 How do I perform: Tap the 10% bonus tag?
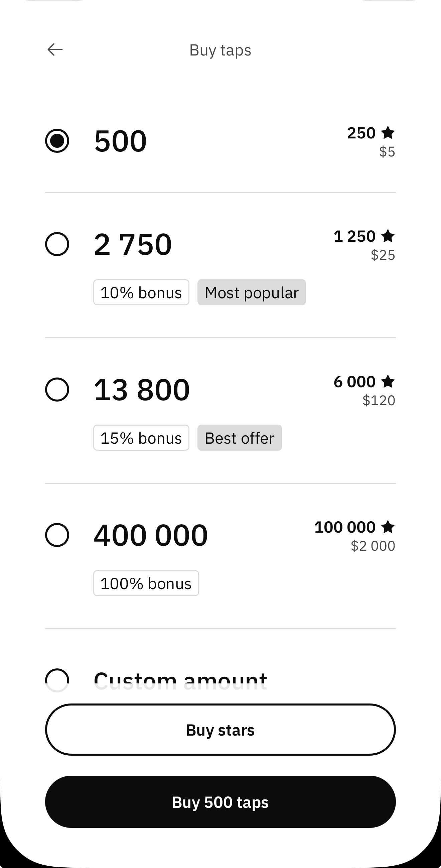141,292
